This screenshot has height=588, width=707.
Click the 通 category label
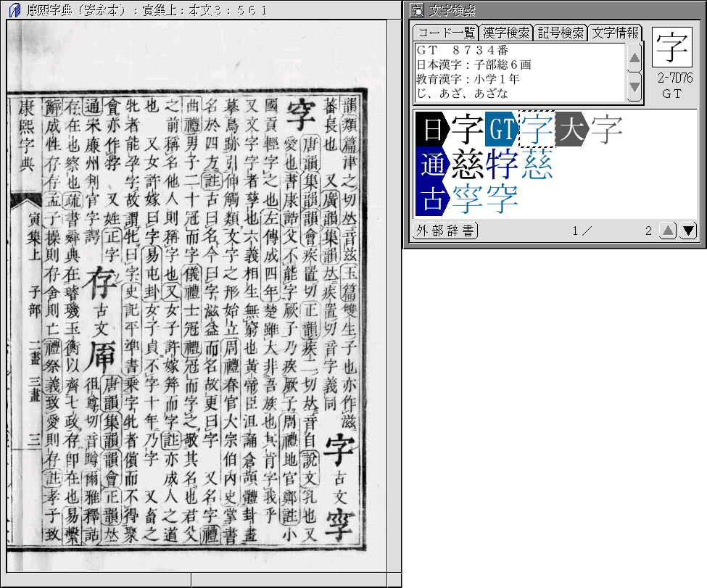(431, 165)
